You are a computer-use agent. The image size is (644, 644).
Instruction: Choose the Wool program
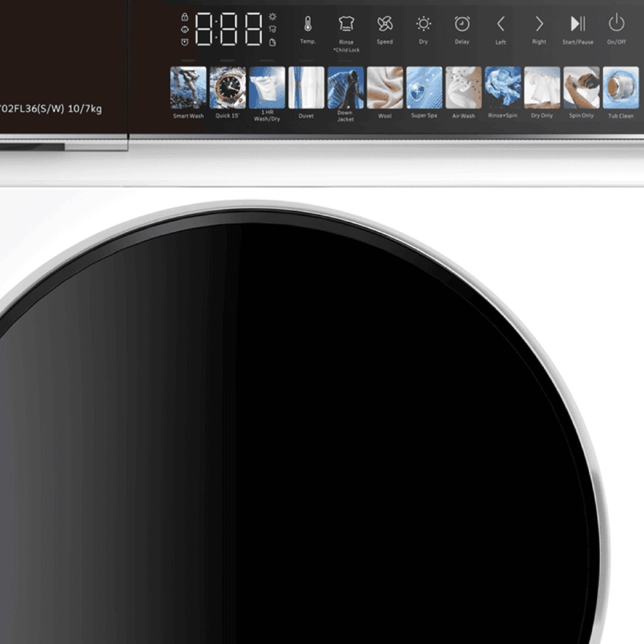pyautogui.click(x=384, y=88)
